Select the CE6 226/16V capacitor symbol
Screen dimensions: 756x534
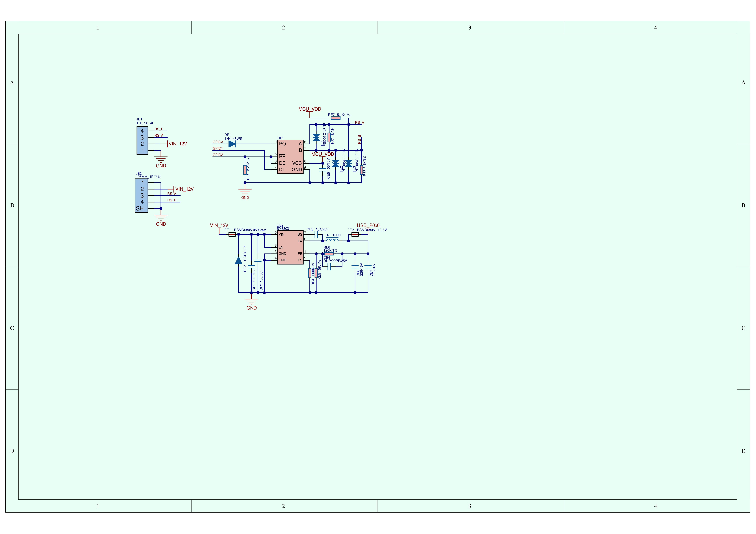pos(355,266)
